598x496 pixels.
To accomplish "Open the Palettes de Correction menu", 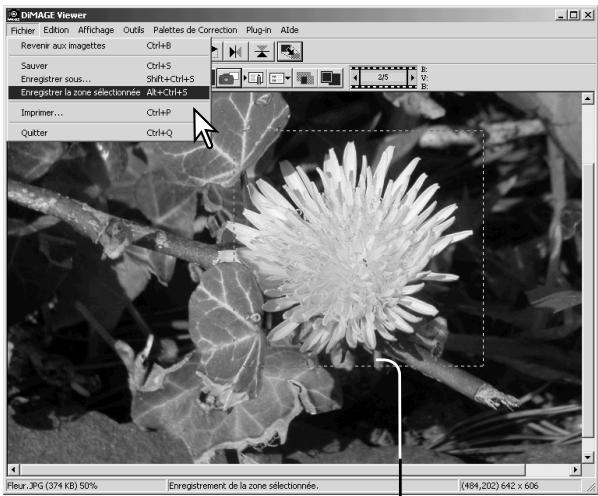I will [195, 30].
